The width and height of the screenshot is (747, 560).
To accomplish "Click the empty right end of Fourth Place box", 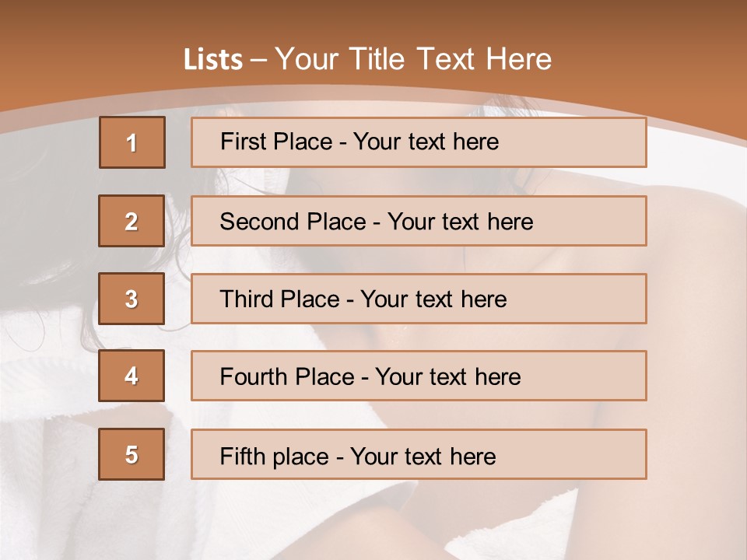I will [584, 376].
